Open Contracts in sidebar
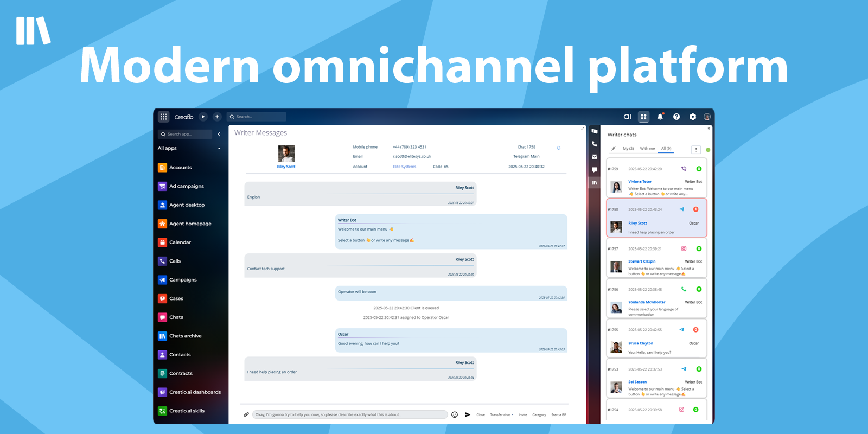 [181, 373]
